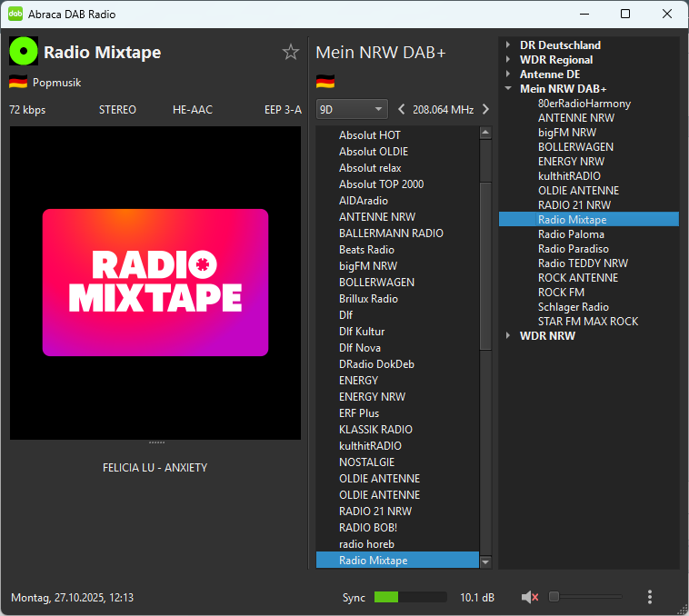Click the German flag under Mein NRW DAB+
The width and height of the screenshot is (689, 616).
pyautogui.click(x=325, y=83)
